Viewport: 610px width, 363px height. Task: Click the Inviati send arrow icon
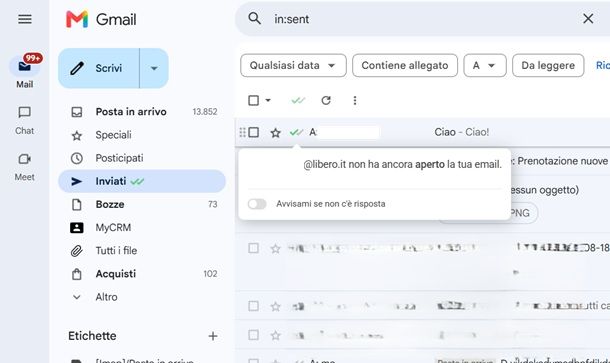77,181
